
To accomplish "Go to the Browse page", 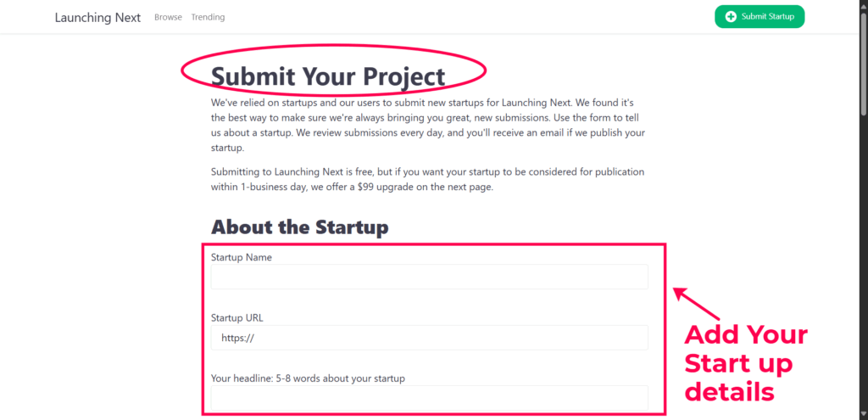I will (169, 17).
